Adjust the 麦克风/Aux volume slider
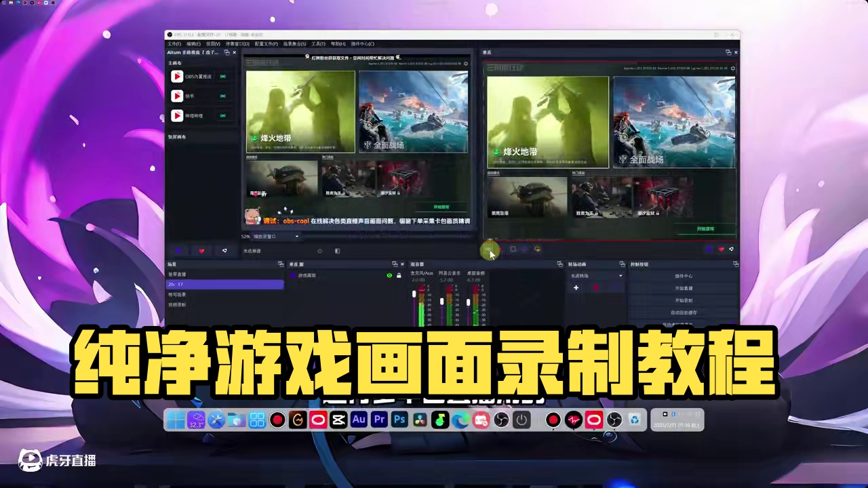The height and width of the screenshot is (488, 868). pyautogui.click(x=414, y=294)
